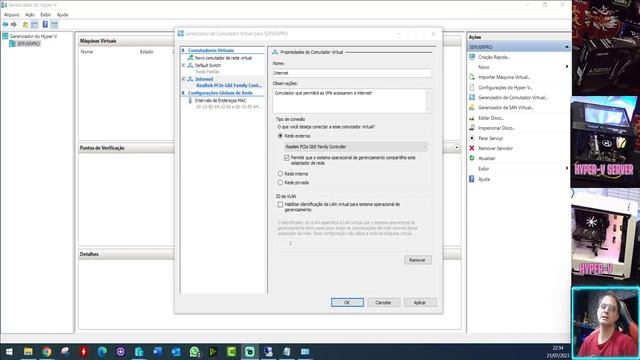Viewport: 640px width, 360px height.
Task: Select the Rede interna radio button
Action: (280, 173)
